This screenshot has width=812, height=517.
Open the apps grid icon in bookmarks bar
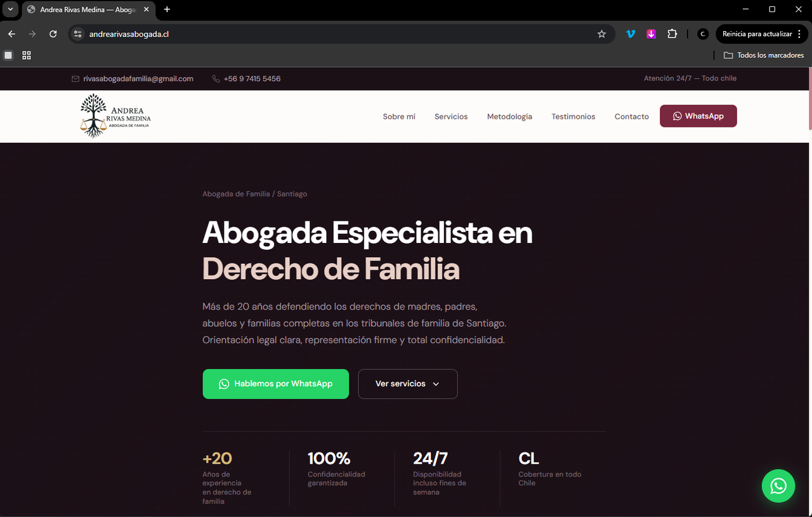coord(27,55)
